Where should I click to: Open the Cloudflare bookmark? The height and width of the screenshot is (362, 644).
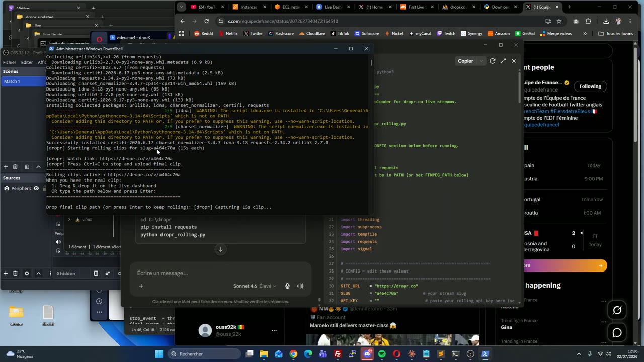pyautogui.click(x=312, y=34)
